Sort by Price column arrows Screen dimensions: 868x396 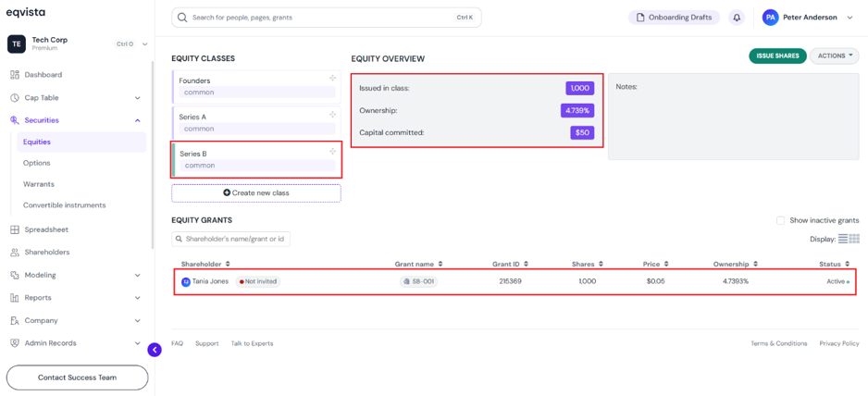tap(666, 265)
